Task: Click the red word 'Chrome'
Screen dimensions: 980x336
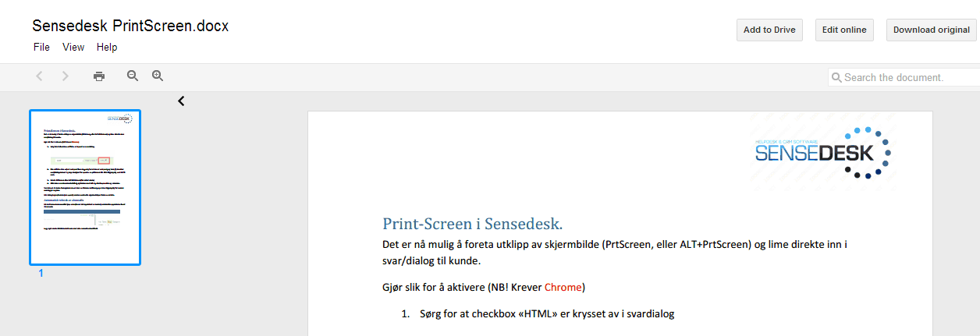Action: (x=563, y=287)
